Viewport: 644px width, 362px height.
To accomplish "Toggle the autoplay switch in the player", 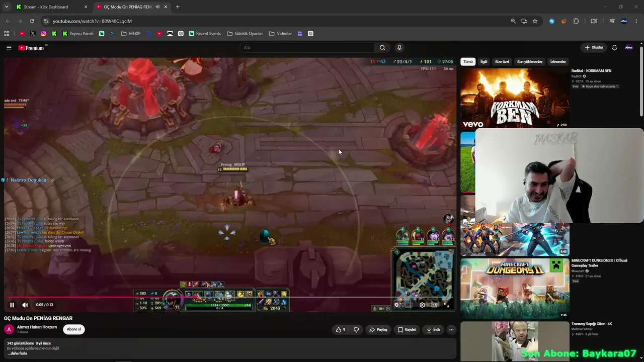I will (397, 305).
